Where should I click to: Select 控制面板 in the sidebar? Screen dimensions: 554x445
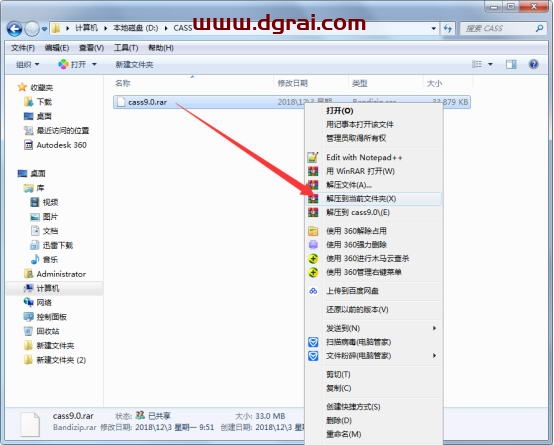[45, 317]
